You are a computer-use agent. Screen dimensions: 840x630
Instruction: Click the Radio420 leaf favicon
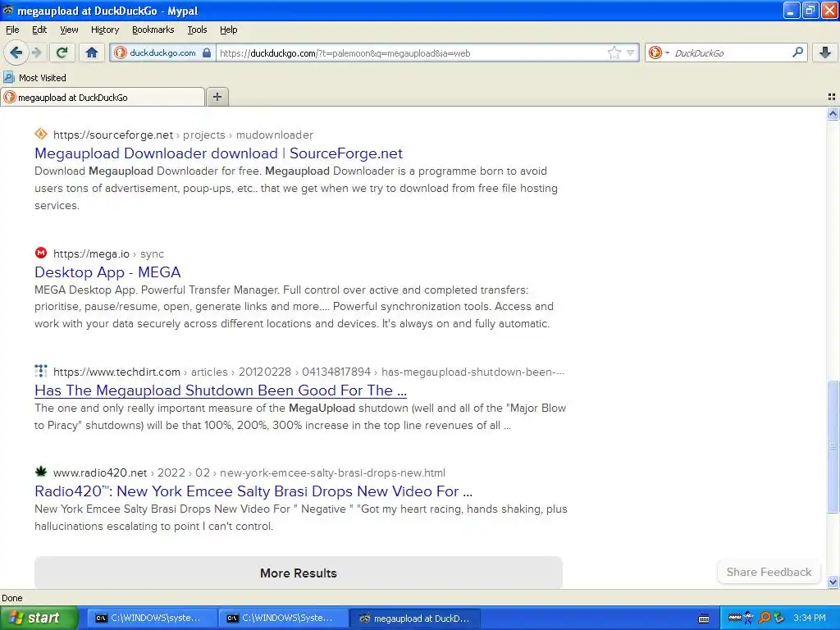(x=41, y=472)
